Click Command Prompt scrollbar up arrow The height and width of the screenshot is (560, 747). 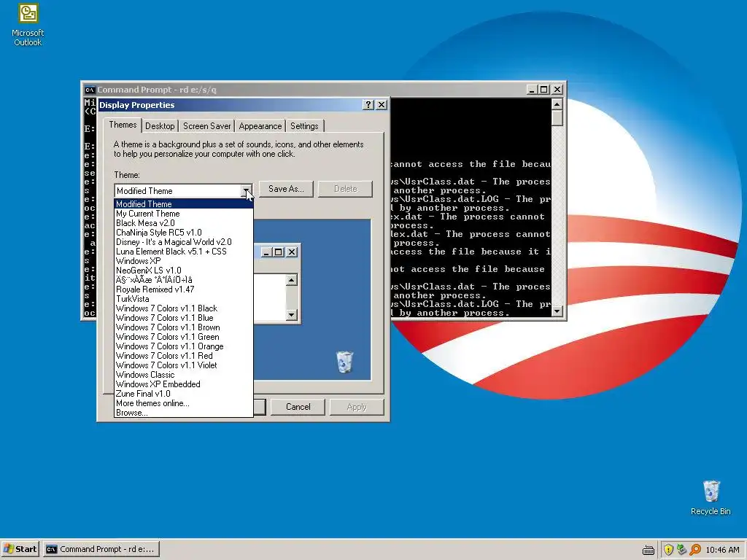557,104
